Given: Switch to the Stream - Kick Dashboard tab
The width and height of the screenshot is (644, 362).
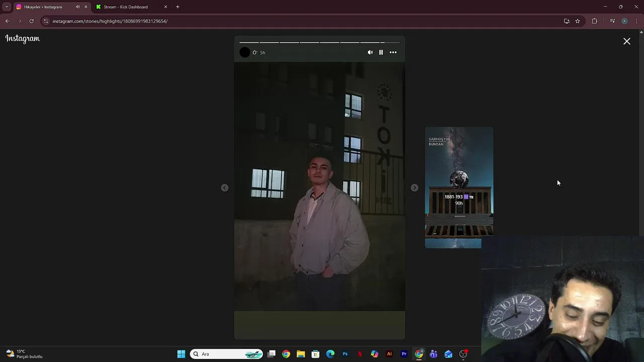Looking at the screenshot, I should (x=126, y=7).
